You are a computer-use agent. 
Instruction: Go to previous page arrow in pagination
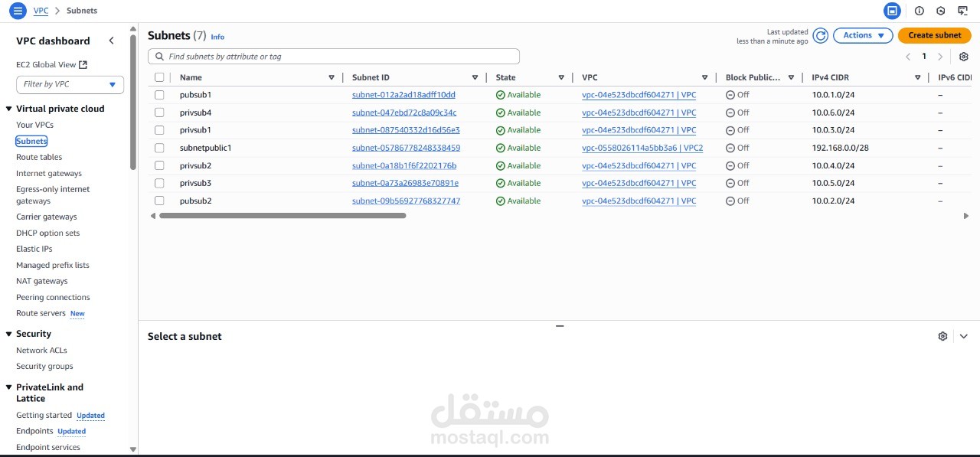tap(908, 57)
